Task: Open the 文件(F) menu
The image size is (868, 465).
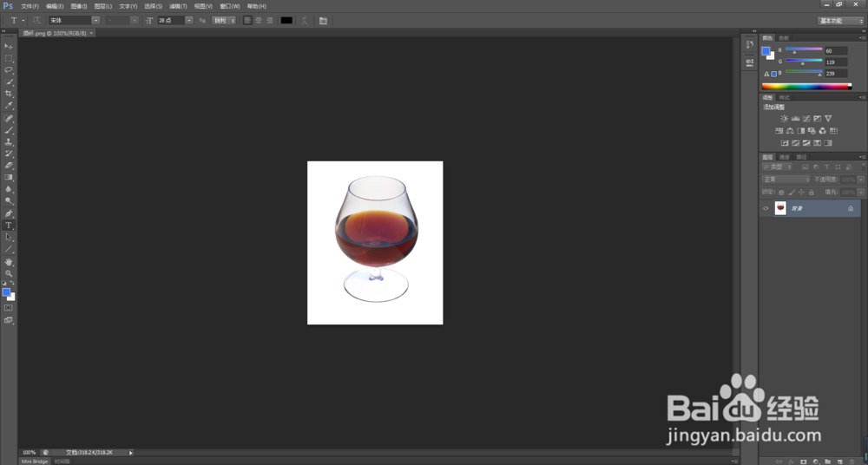Action: (x=30, y=6)
